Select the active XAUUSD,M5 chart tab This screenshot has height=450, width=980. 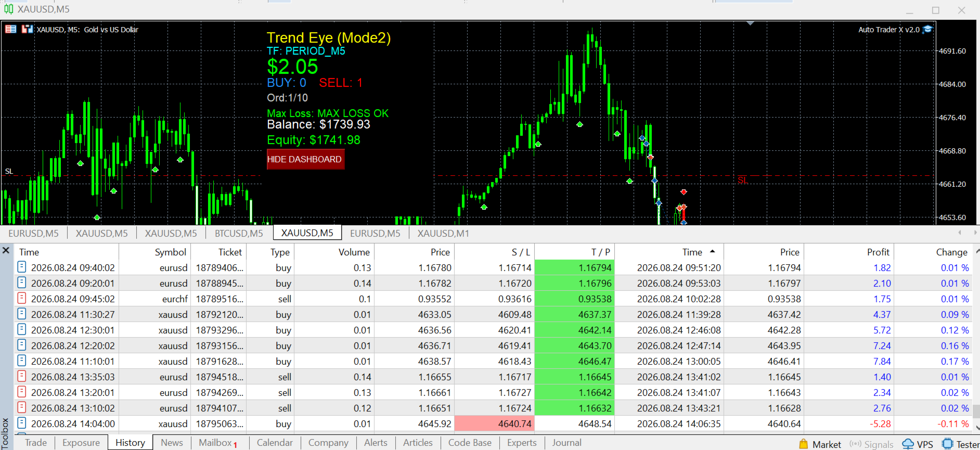pyautogui.click(x=307, y=233)
